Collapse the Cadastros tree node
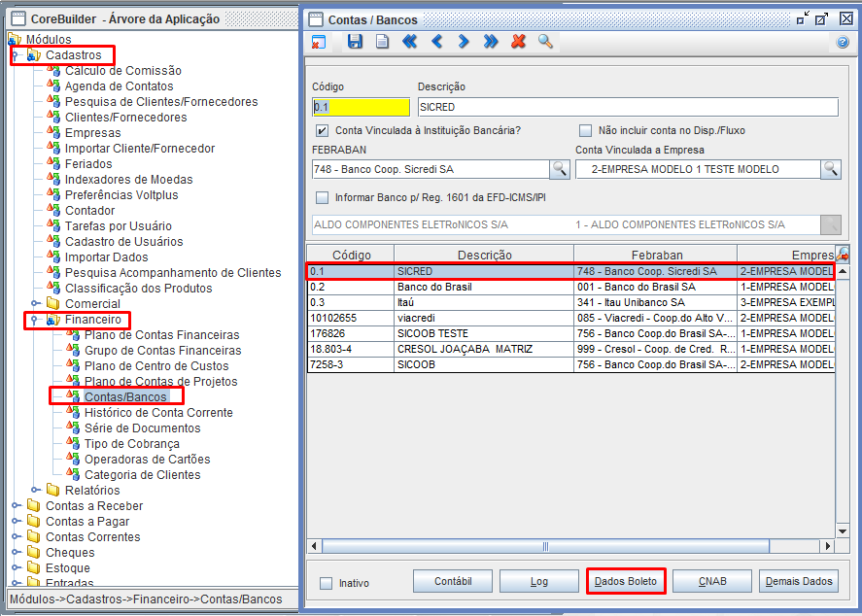 tap(16, 55)
